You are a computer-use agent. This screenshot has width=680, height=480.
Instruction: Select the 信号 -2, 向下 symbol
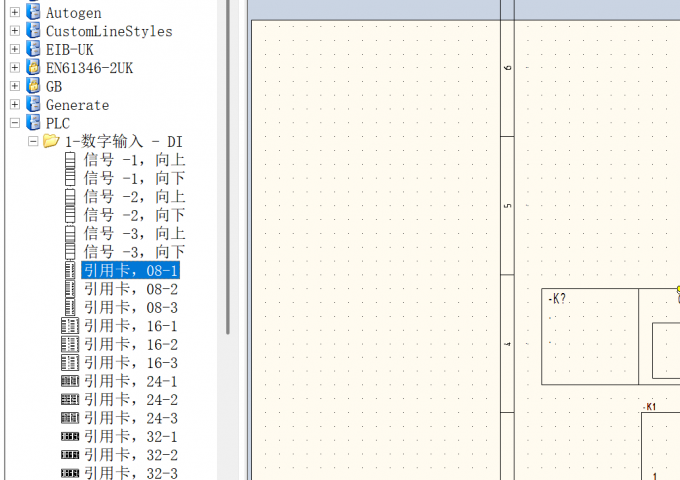(134, 215)
